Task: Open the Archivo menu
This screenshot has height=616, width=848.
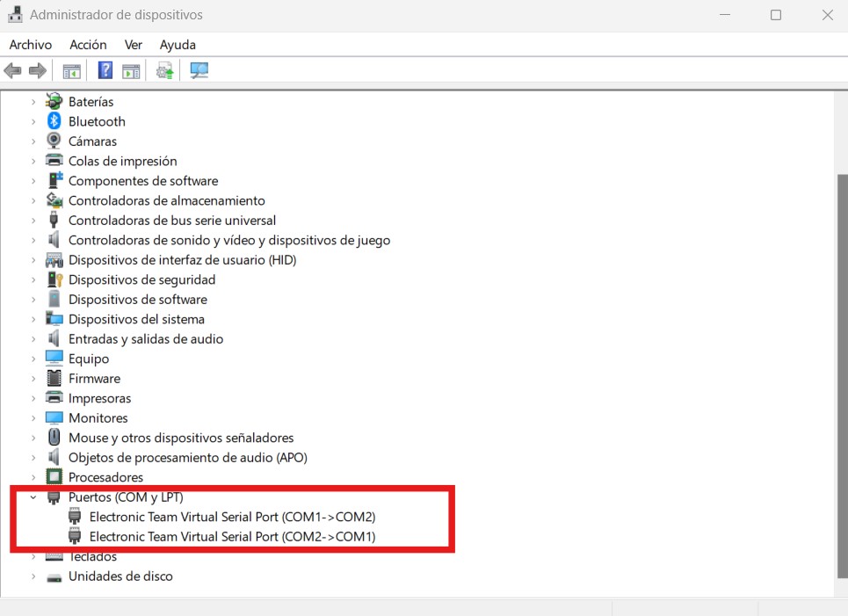Action: coord(31,45)
